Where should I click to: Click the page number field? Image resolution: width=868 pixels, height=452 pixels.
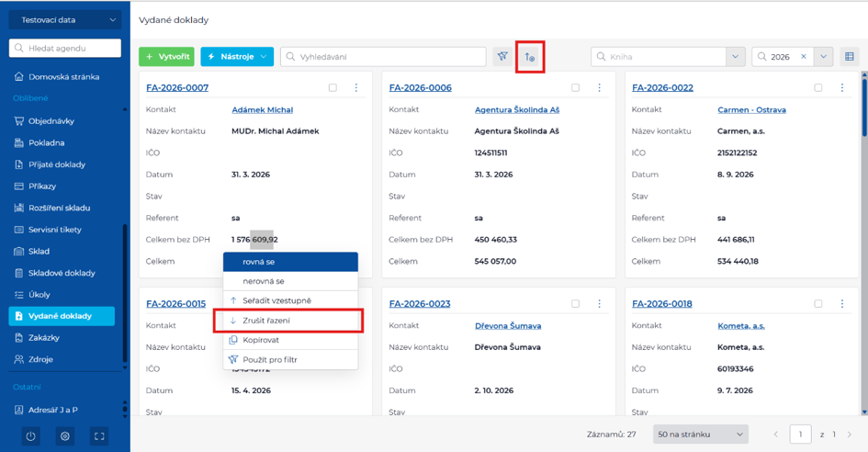800,435
